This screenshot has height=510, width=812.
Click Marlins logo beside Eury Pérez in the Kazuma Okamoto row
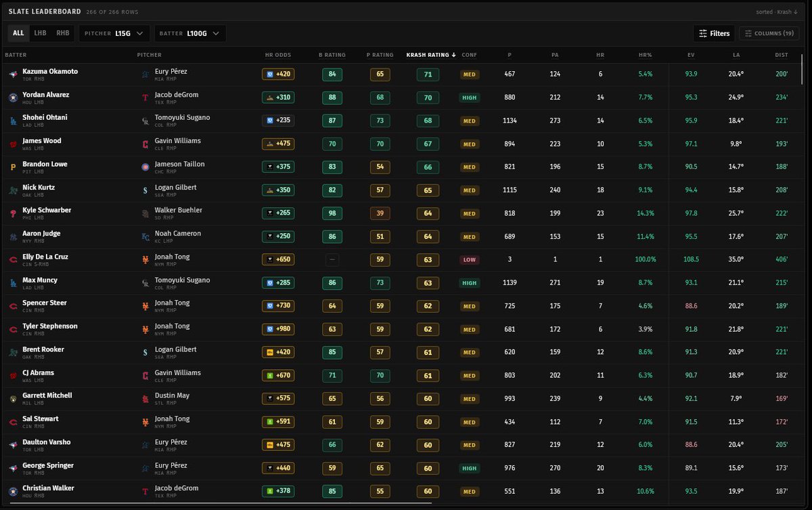tap(144, 75)
